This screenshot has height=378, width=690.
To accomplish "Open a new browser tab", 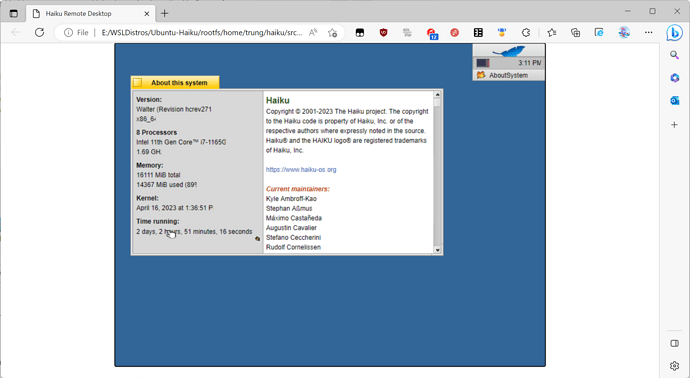I will tap(165, 14).
